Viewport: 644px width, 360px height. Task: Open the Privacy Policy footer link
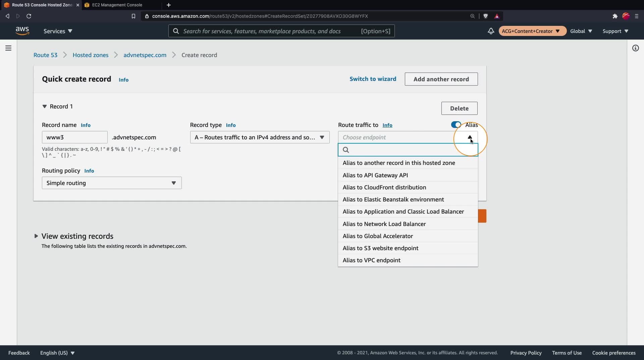click(x=526, y=353)
